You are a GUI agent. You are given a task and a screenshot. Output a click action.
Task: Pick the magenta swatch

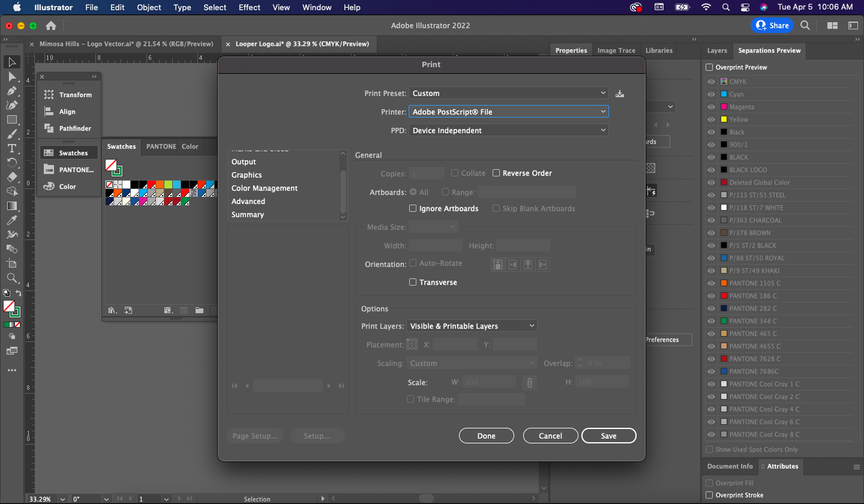click(143, 202)
